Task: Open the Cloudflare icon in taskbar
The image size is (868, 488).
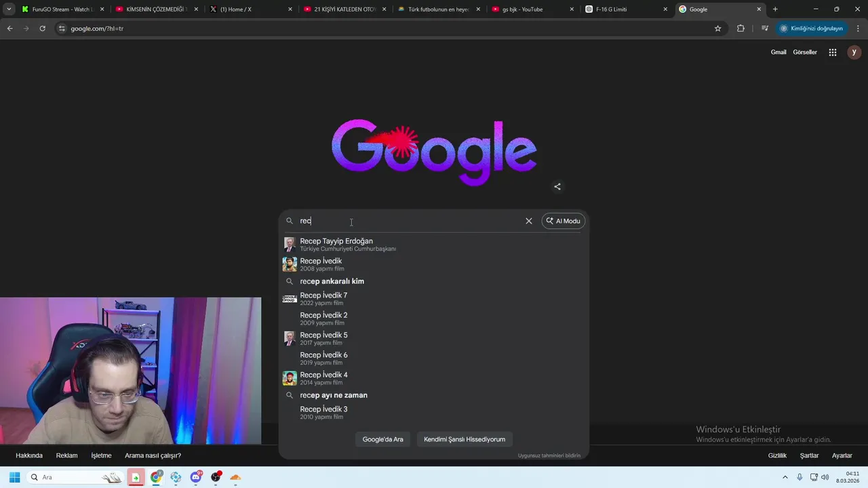Action: pyautogui.click(x=235, y=477)
